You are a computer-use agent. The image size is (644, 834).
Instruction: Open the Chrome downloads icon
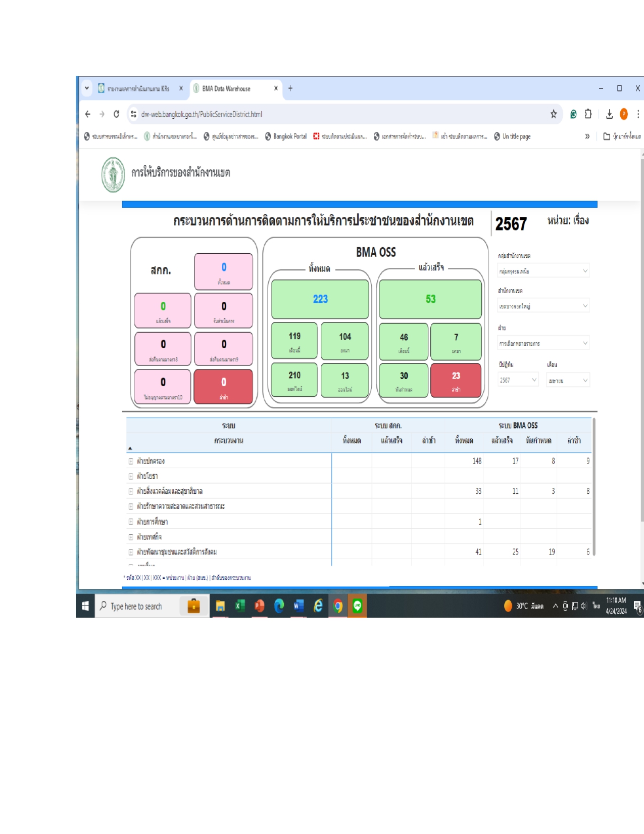pos(609,114)
